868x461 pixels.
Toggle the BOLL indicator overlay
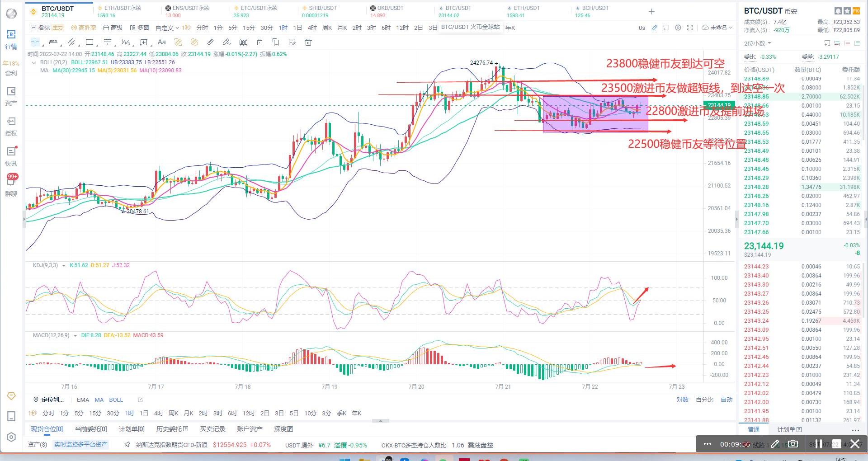116,400
